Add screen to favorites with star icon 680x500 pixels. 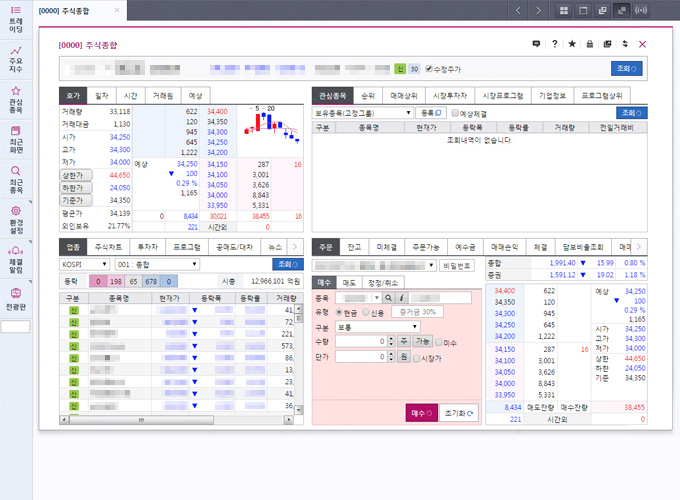(572, 44)
